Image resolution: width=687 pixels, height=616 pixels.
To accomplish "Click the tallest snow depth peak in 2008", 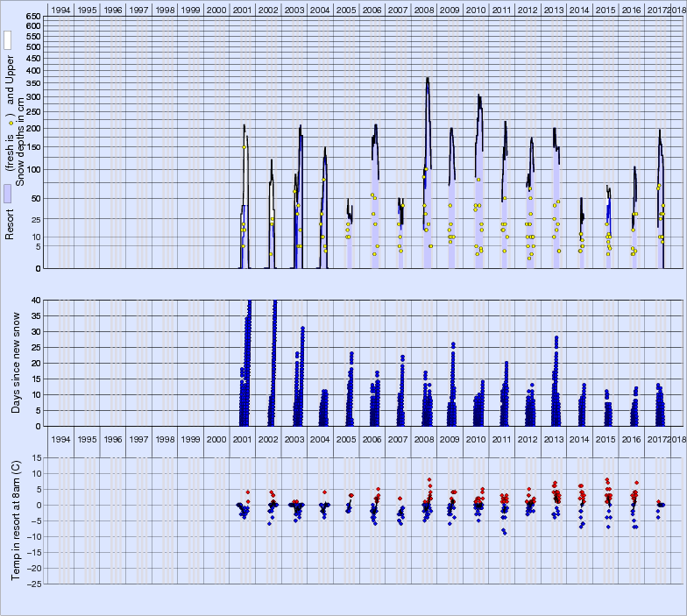I will pyautogui.click(x=428, y=79).
